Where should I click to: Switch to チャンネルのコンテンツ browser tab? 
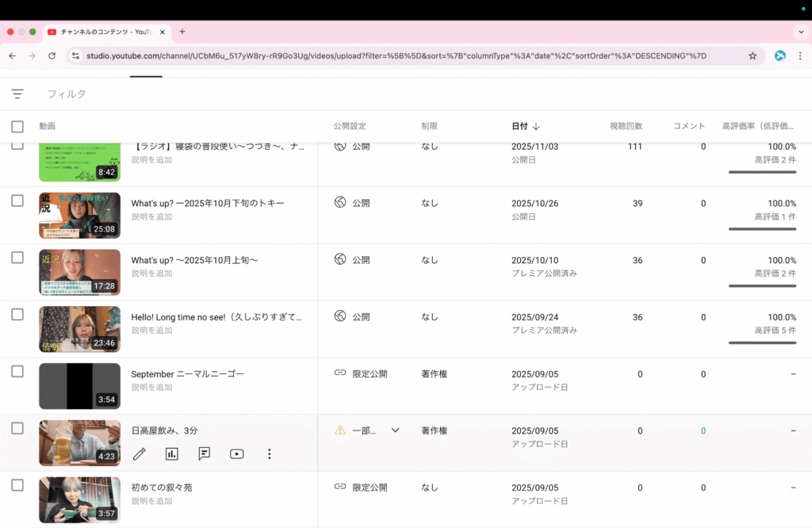click(105, 32)
